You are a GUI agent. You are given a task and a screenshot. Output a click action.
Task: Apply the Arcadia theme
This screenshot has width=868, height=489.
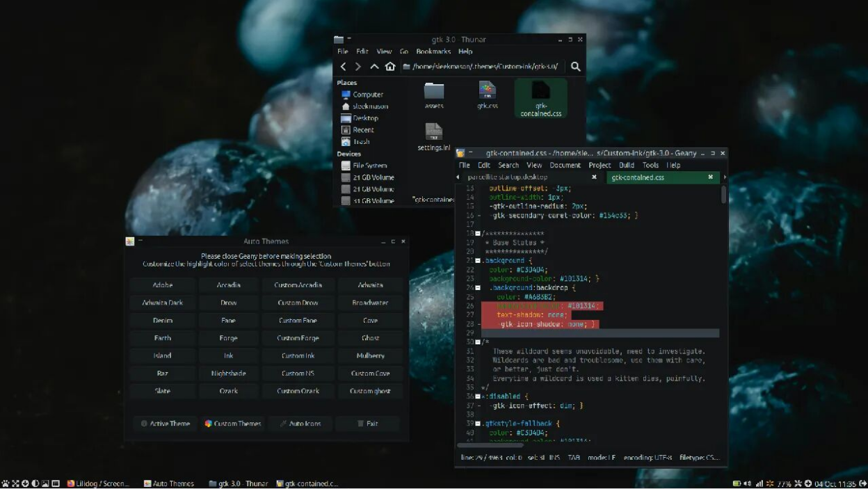coord(228,285)
